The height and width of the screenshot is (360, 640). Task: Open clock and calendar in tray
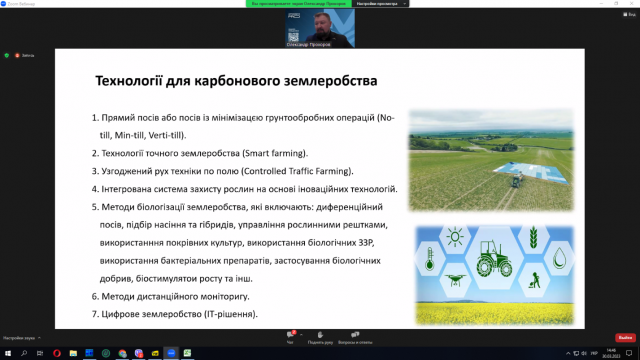[x=611, y=353]
